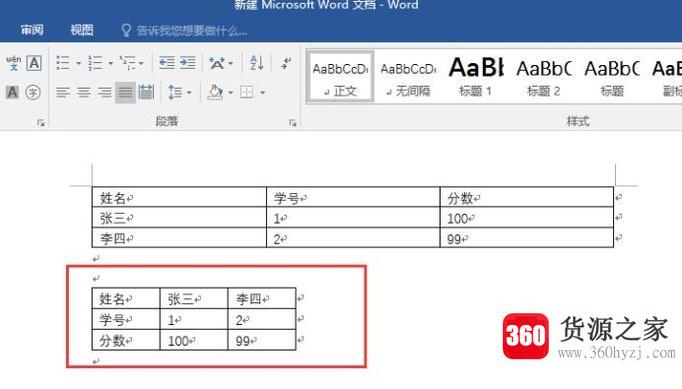Image resolution: width=682 pixels, height=389 pixels.
Task: Insert enclosed character icon
Action: 33,92
